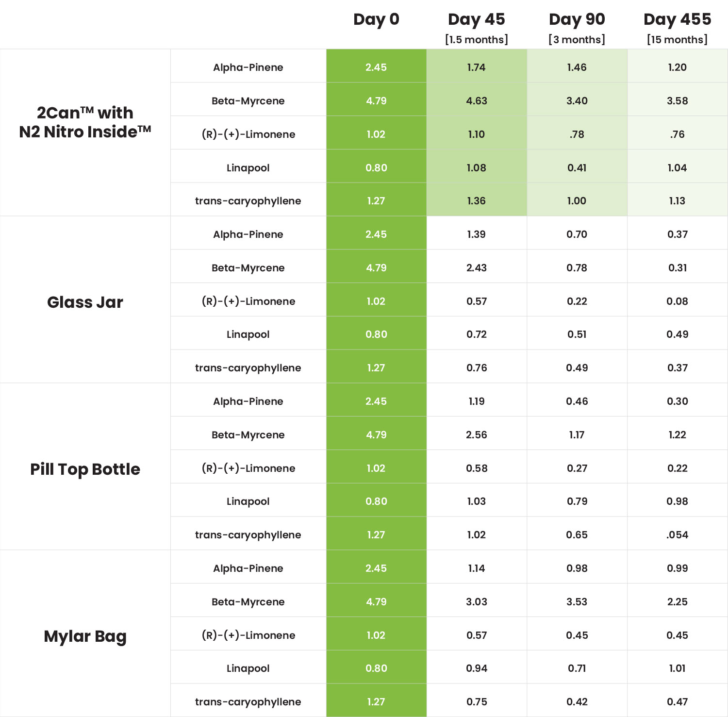Screen dimensions: 728x717
Task: Select the Mylar Bag group label
Action: tap(85, 636)
